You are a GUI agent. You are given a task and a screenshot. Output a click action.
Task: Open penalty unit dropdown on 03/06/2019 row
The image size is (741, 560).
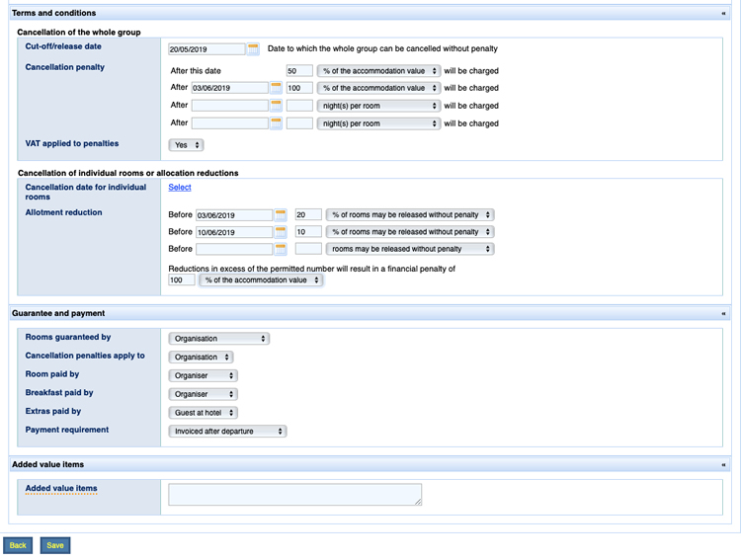pos(378,88)
